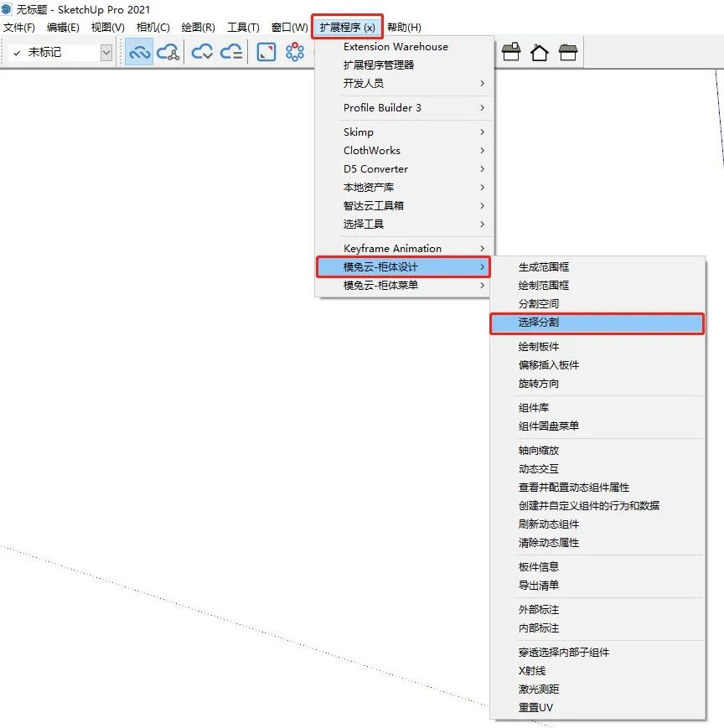Click the 组件库 menu item
The width and height of the screenshot is (724, 728).
[533, 408]
